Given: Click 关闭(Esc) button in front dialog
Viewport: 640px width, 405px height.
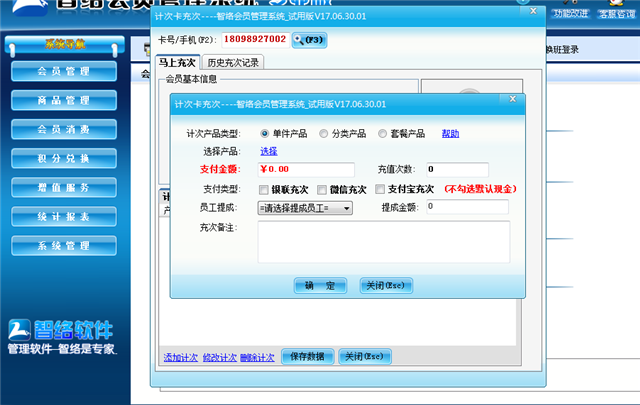Looking at the screenshot, I should pyautogui.click(x=386, y=285).
